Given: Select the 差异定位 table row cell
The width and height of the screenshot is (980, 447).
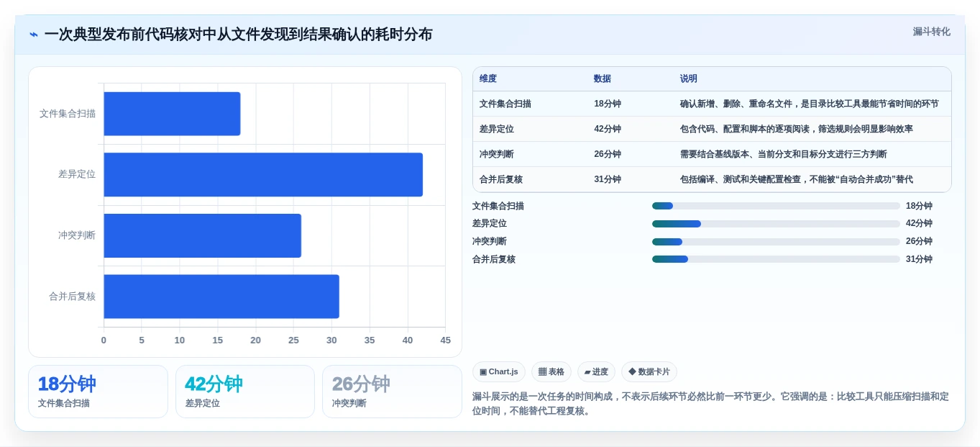Looking at the screenshot, I should coord(497,129).
